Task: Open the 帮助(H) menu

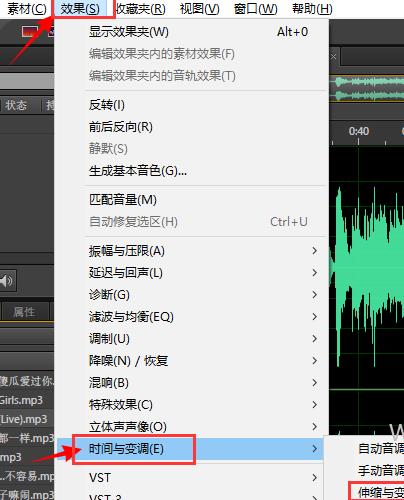Action: pos(312,9)
